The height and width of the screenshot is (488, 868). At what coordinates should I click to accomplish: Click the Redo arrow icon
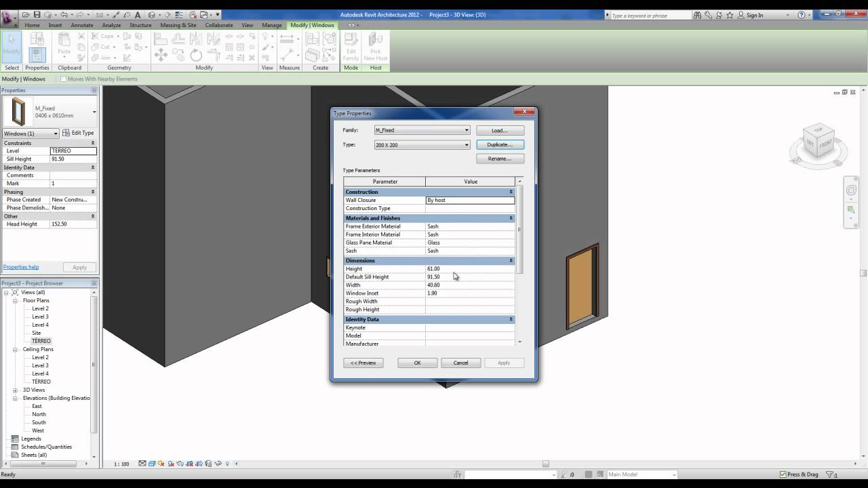click(81, 14)
